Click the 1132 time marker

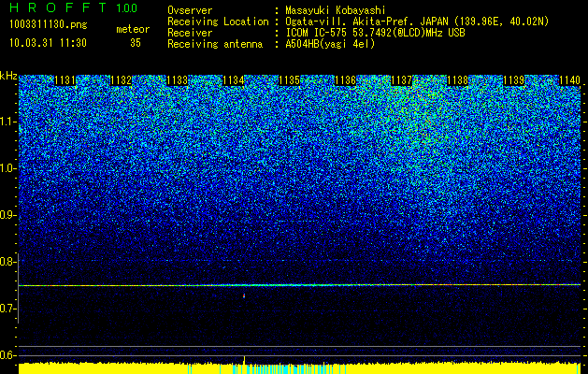122,80
